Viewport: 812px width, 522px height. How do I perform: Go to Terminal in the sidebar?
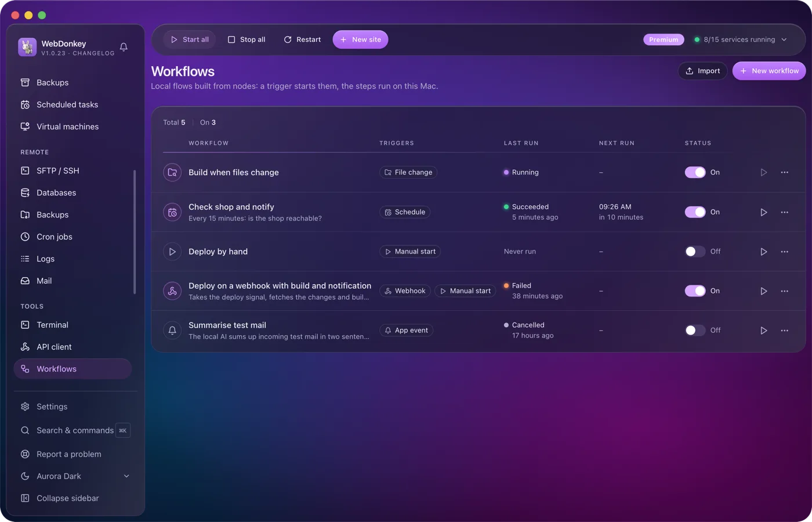pyautogui.click(x=73, y=325)
